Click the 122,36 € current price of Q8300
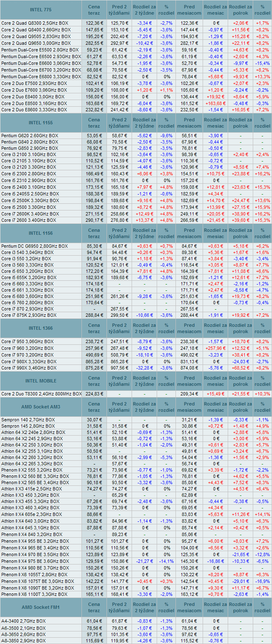The image size is (272, 644). pyautogui.click(x=94, y=23)
